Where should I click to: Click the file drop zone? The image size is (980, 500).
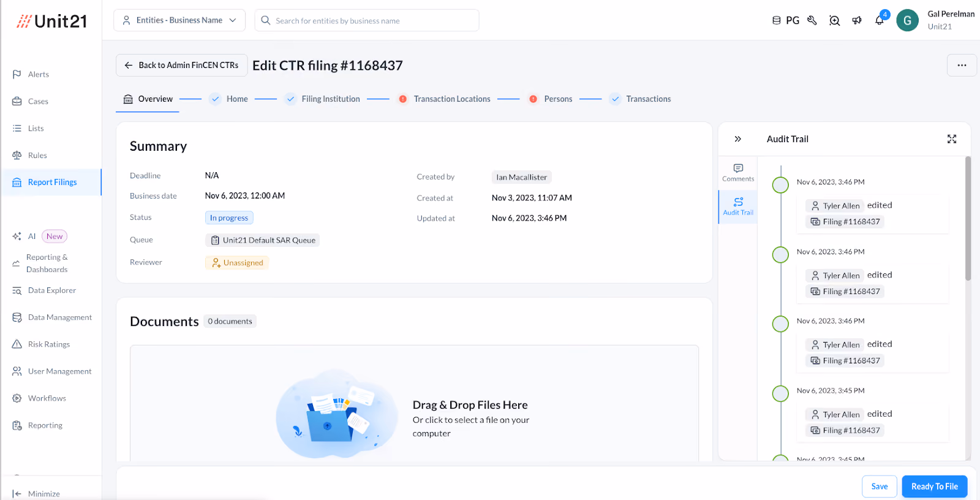[x=414, y=403]
